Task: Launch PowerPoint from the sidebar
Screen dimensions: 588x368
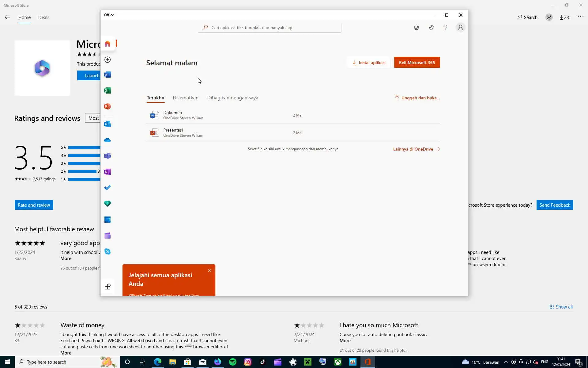Action: pos(107,106)
